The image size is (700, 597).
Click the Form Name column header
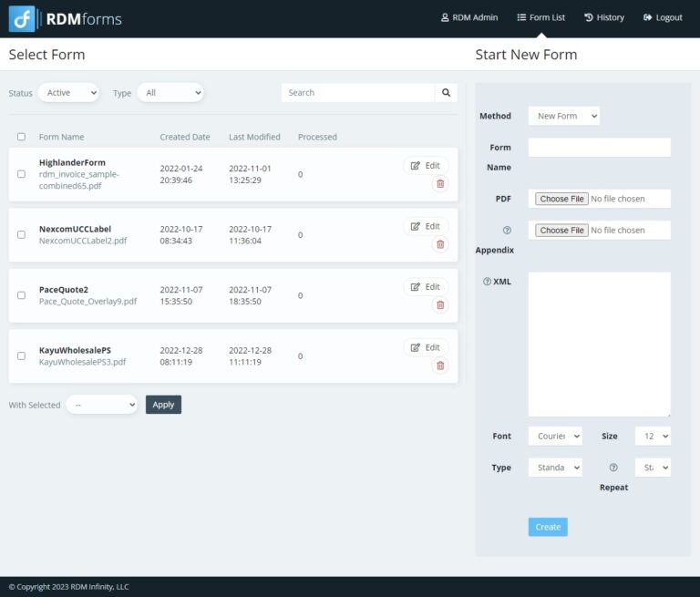pyautogui.click(x=62, y=137)
